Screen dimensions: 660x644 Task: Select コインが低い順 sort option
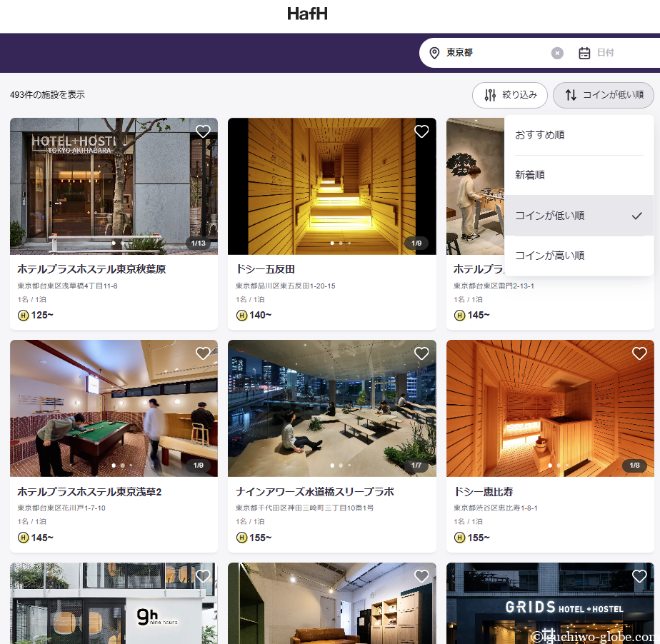click(579, 216)
